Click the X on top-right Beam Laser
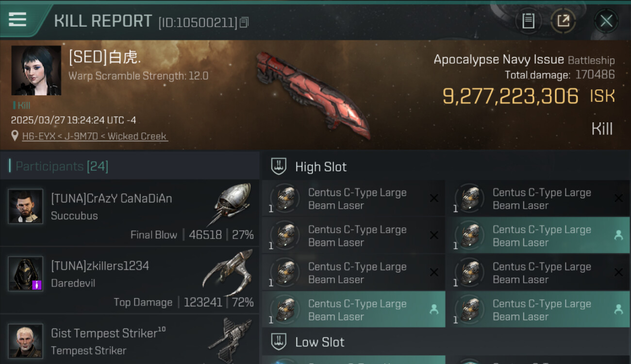The width and height of the screenshot is (631, 364). click(618, 198)
